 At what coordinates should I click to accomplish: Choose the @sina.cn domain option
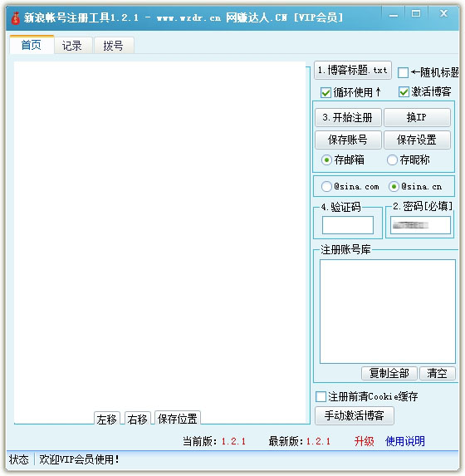(394, 186)
